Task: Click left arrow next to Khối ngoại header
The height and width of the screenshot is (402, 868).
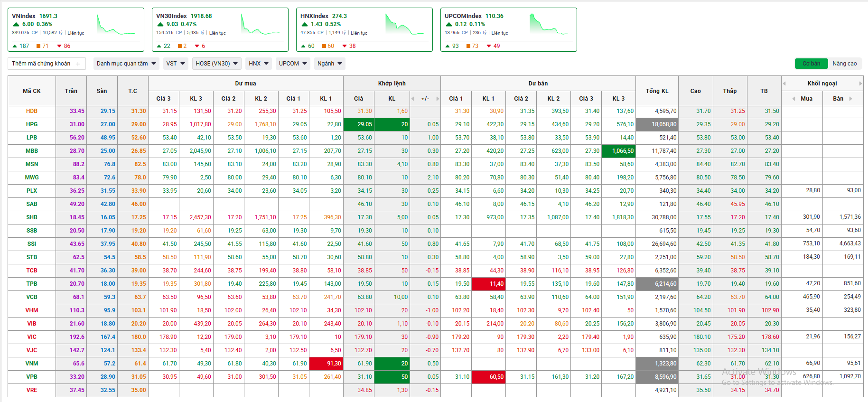Action: point(784,84)
